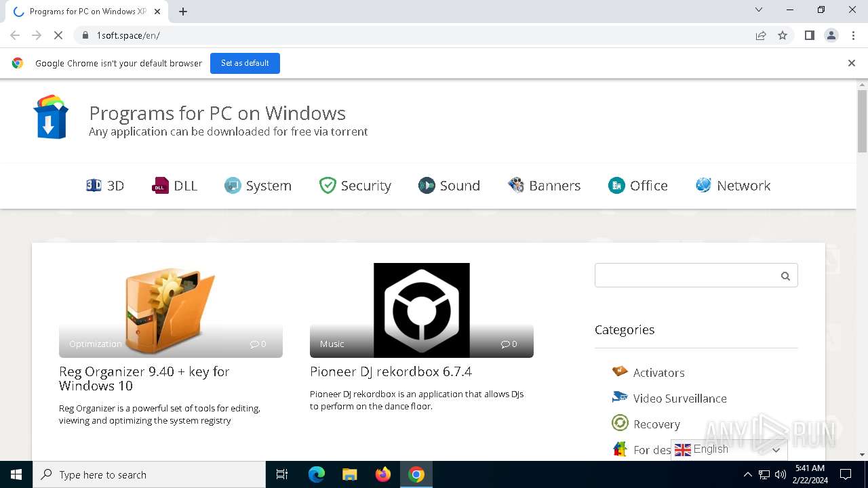Viewport: 868px width, 488px height.
Task: Click the 3D category icon
Action: tap(94, 185)
